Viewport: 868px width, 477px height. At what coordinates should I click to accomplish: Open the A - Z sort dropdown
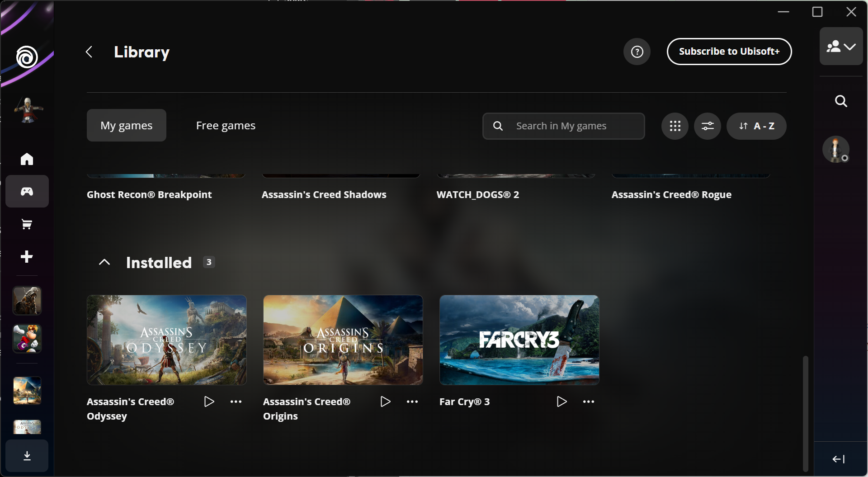click(756, 126)
